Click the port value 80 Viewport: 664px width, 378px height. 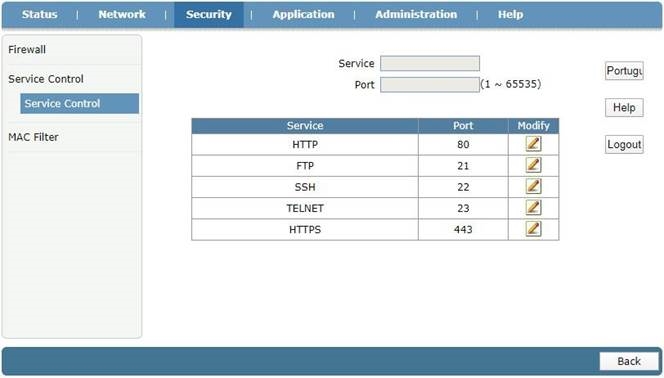point(463,144)
